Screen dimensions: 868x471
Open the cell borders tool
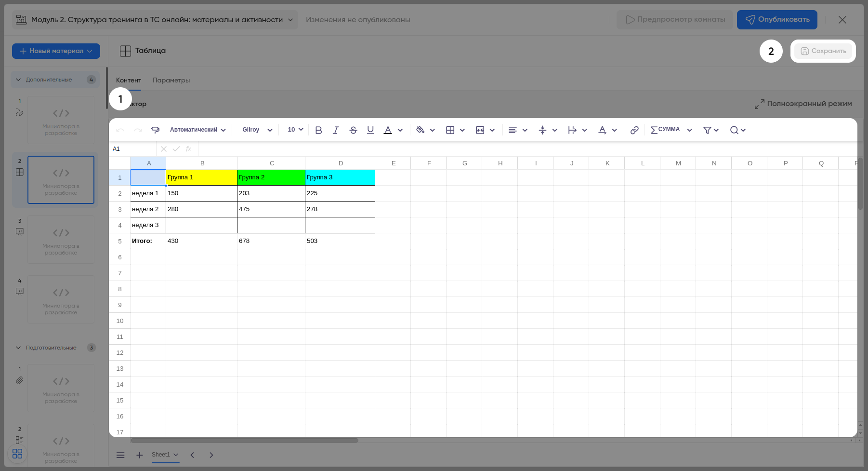[x=450, y=130]
